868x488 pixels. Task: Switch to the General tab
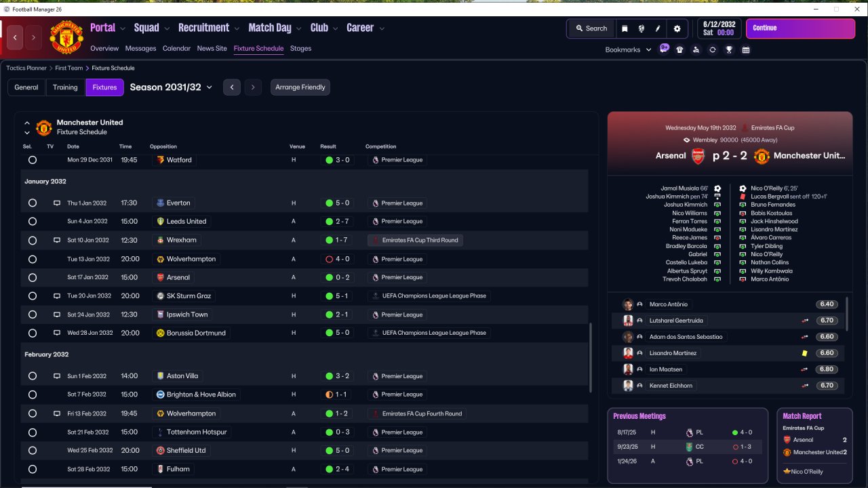26,87
